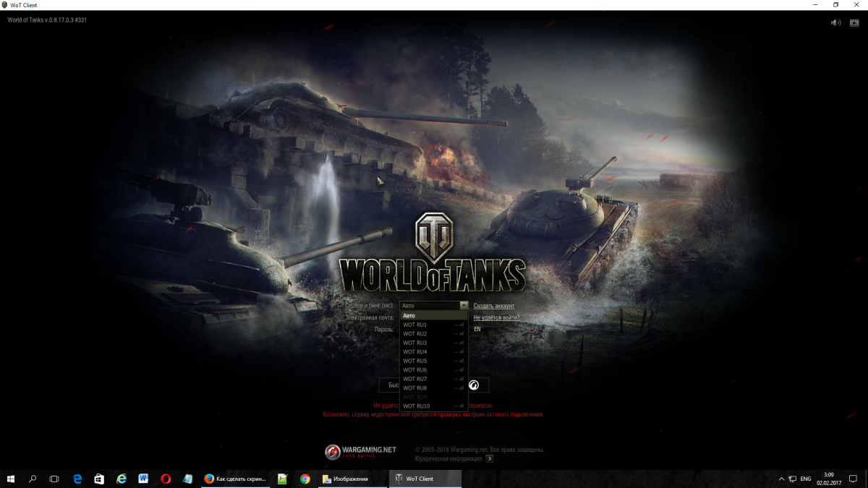868x488 pixels.
Task: Choose server WOT RU4
Action: (x=434, y=352)
